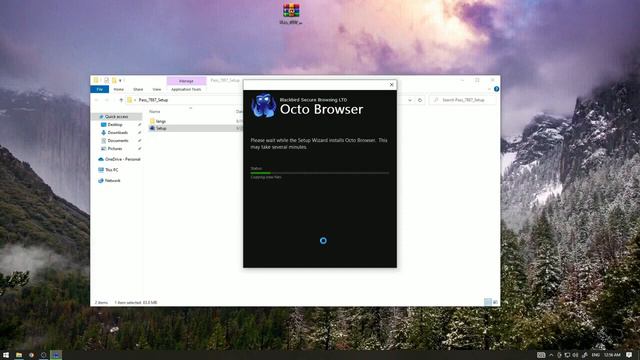Open Desktop in the navigation pane
Image resolution: width=640 pixels, height=360 pixels.
pyautogui.click(x=115, y=124)
